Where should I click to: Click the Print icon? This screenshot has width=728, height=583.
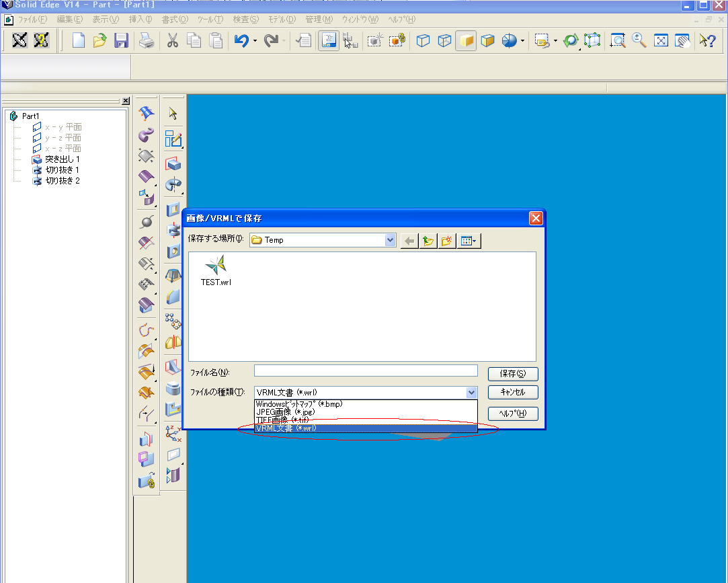[x=147, y=40]
